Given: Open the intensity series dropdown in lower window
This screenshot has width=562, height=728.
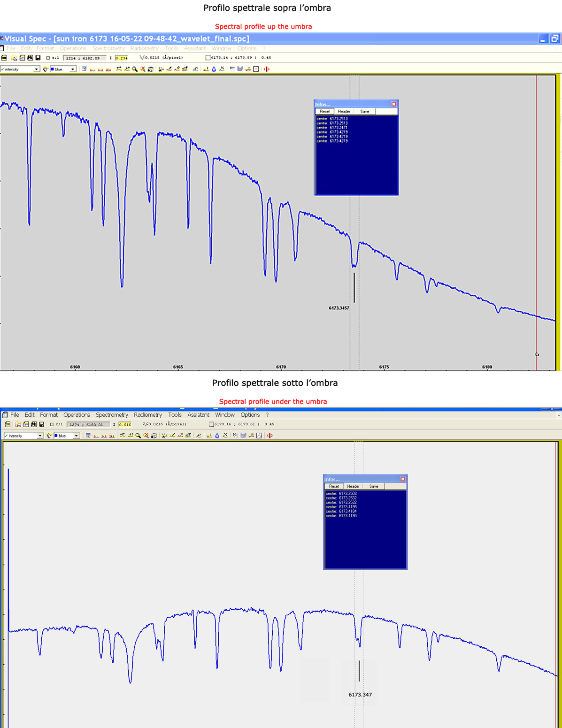Looking at the screenshot, I should coord(40,436).
